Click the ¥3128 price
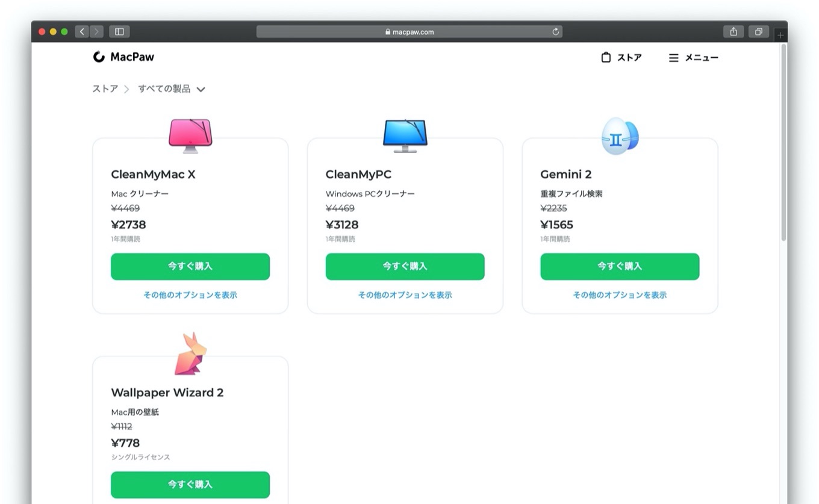Screen dimensions: 819x504 (x=342, y=225)
